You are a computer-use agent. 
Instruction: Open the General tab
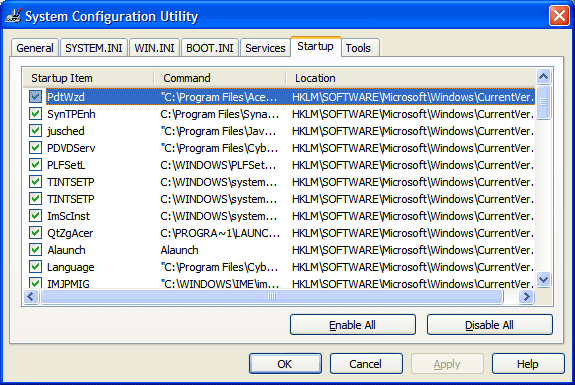click(x=35, y=48)
